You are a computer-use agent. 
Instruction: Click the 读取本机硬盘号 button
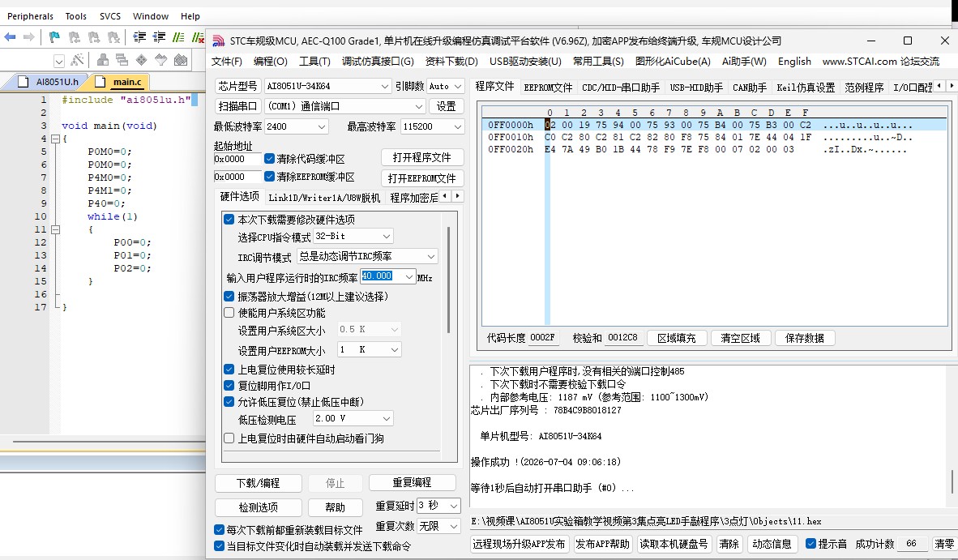pos(674,544)
